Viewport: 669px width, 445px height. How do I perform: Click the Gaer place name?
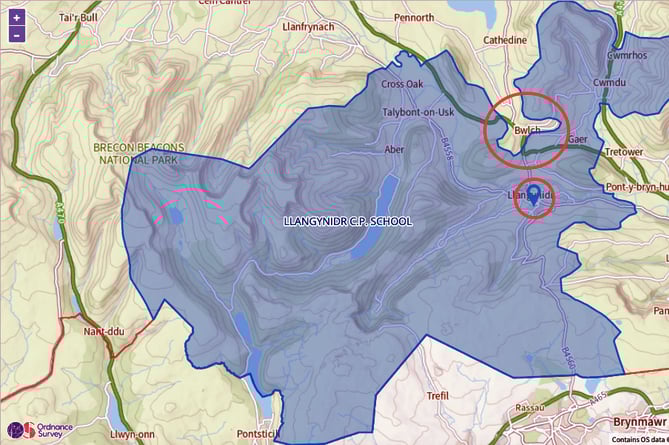tap(578, 140)
